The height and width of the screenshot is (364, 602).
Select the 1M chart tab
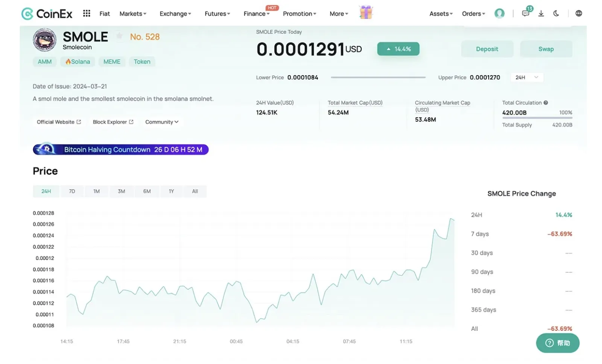coord(96,191)
